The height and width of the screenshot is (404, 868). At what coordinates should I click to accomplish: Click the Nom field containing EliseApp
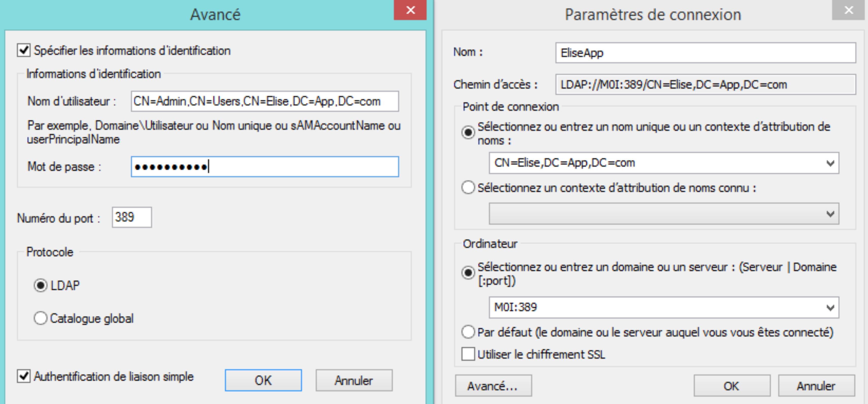click(x=705, y=53)
